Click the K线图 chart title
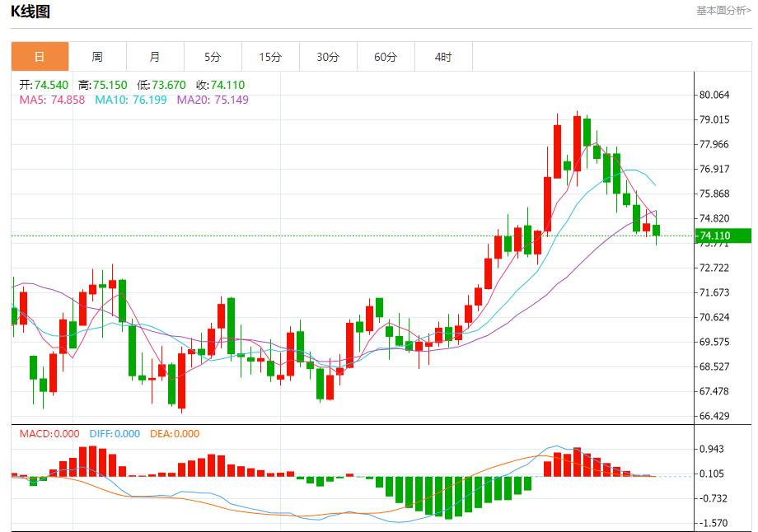 pos(30,12)
